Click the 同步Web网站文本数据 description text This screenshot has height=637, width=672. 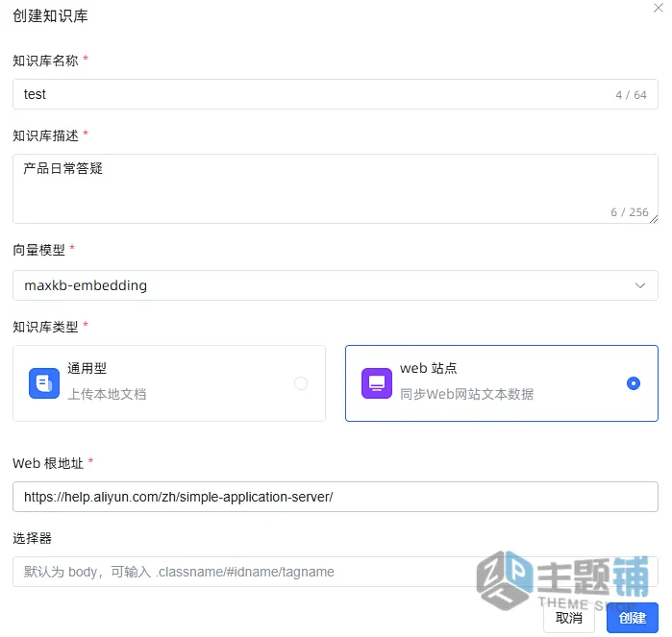pyautogui.click(x=466, y=394)
